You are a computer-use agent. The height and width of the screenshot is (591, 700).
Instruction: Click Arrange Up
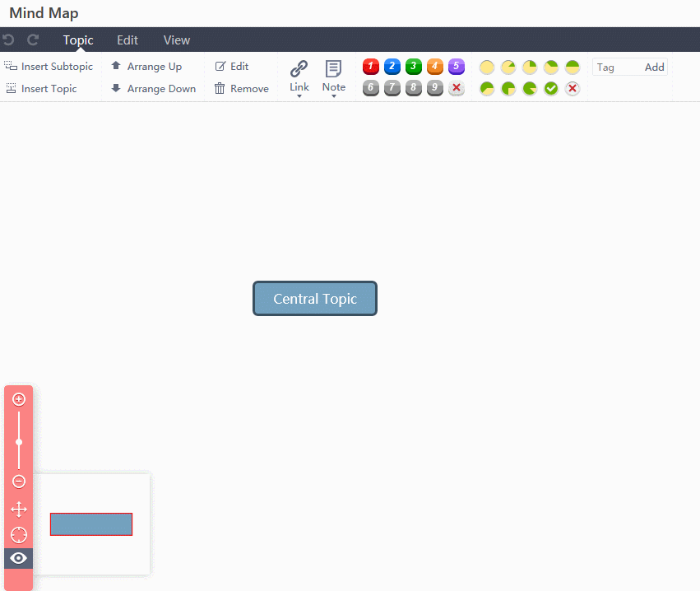pos(146,66)
